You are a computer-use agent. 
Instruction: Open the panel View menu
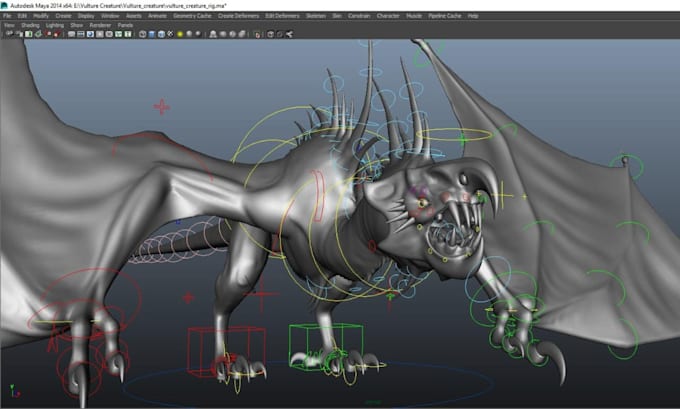coord(9,25)
